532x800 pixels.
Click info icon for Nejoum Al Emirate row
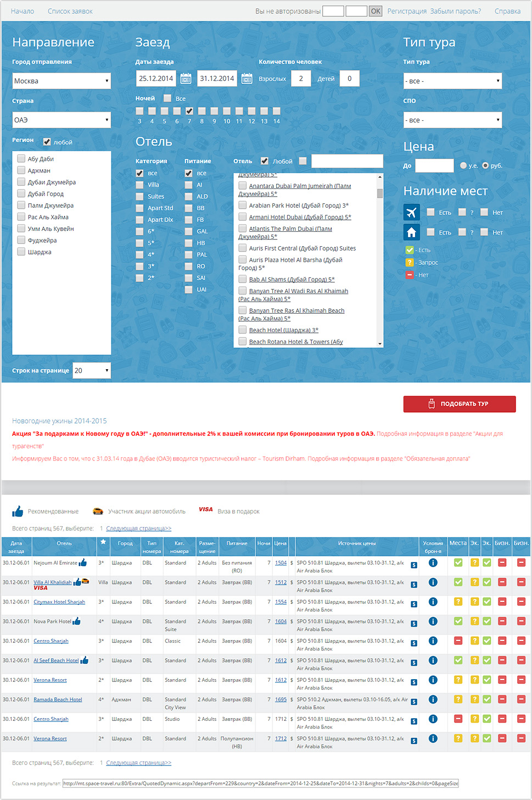tap(433, 563)
